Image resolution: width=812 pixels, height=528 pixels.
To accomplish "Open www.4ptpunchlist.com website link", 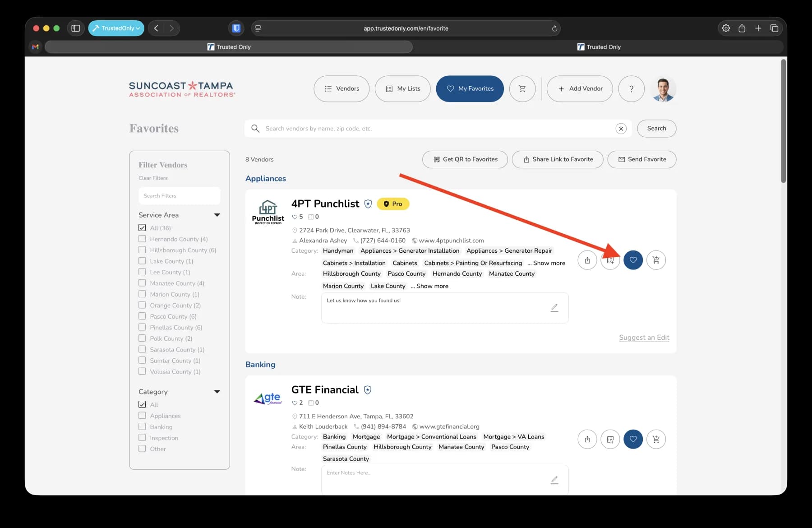I will click(451, 241).
